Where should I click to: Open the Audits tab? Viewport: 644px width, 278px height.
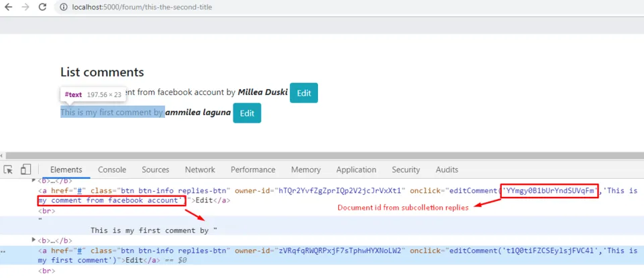pos(447,169)
